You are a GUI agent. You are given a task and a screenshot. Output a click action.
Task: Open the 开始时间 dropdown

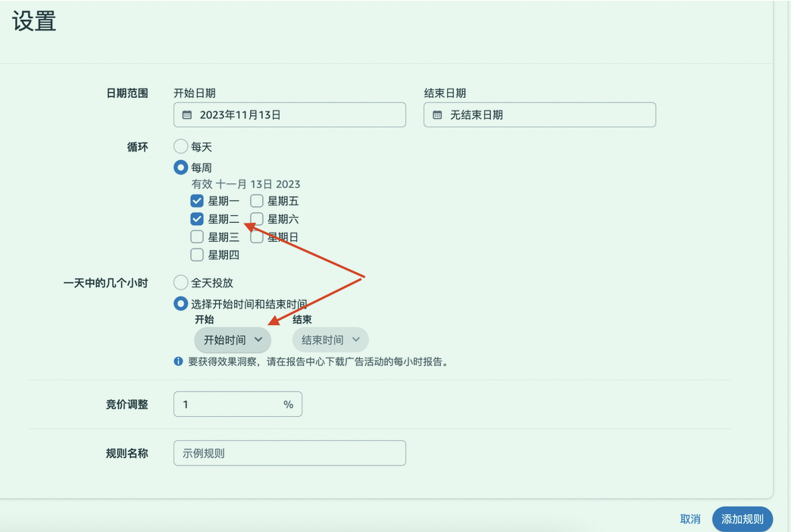(x=232, y=340)
